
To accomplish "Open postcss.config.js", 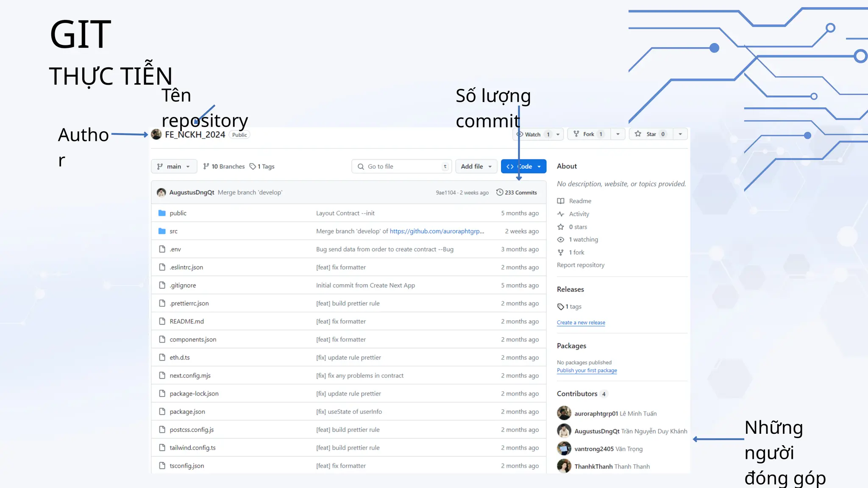I will point(192,430).
